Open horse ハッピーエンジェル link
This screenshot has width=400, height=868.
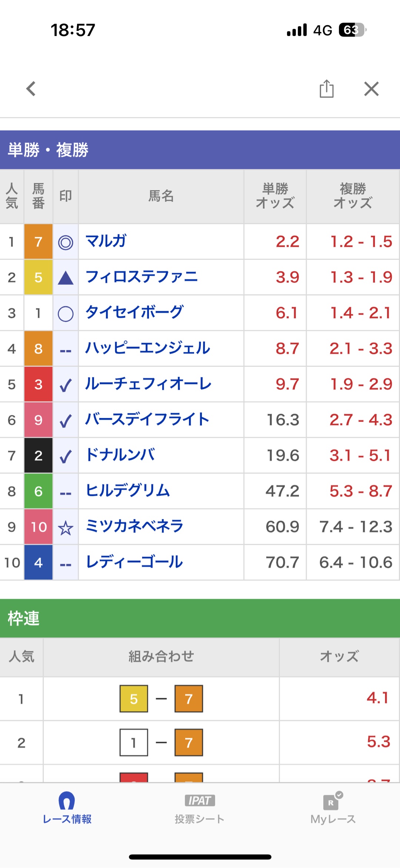147,348
